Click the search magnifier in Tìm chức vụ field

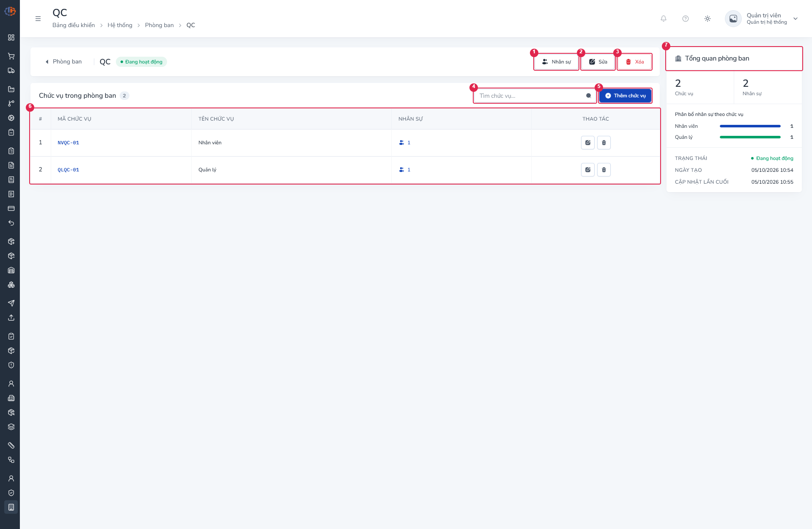pos(589,96)
